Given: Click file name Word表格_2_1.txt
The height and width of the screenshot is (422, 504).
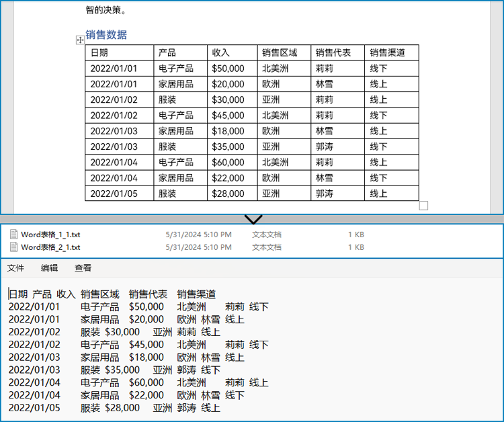Looking at the screenshot, I should coord(50,247).
